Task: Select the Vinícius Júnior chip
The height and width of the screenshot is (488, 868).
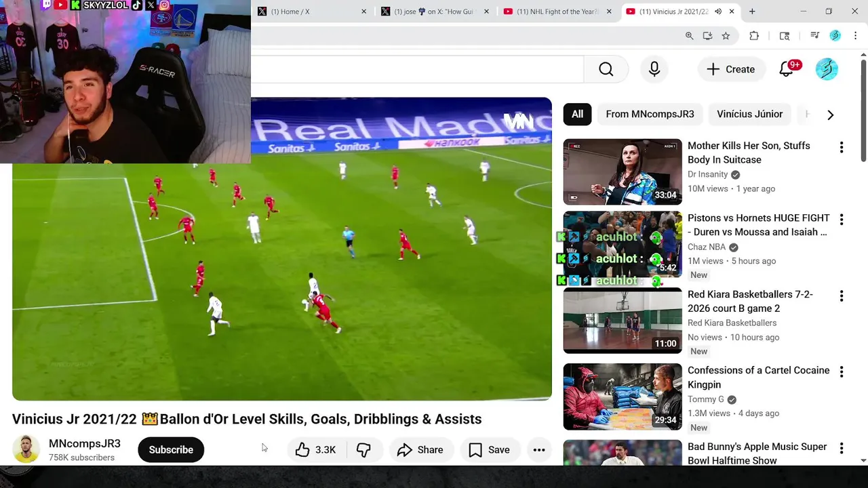Action: click(749, 115)
